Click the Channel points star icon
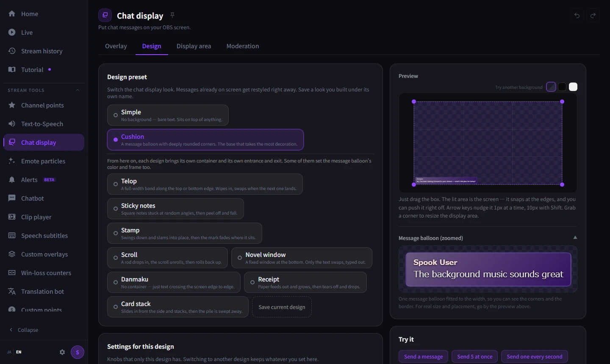This screenshot has width=610, height=364. (12, 105)
